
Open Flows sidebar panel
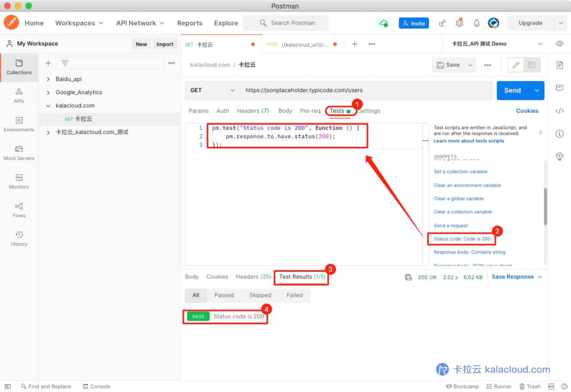click(x=19, y=210)
